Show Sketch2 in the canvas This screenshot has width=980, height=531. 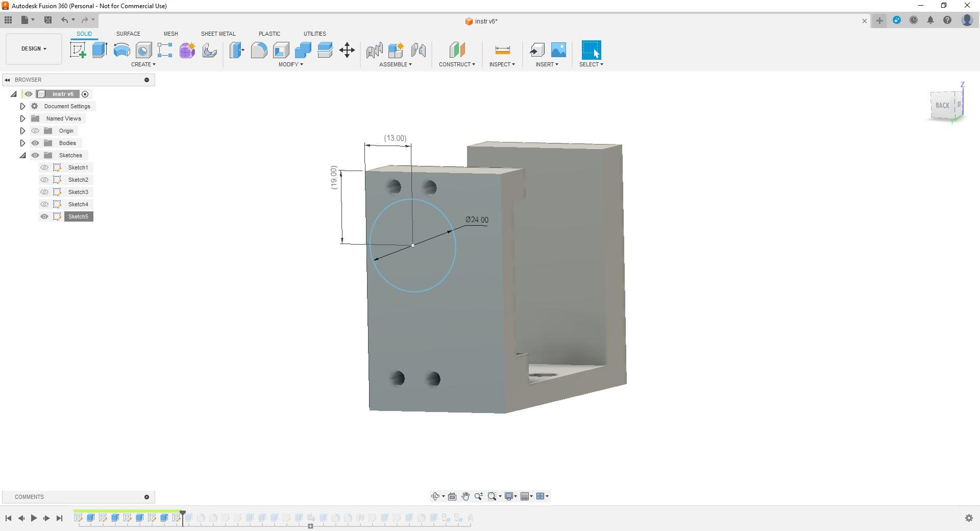pyautogui.click(x=44, y=180)
